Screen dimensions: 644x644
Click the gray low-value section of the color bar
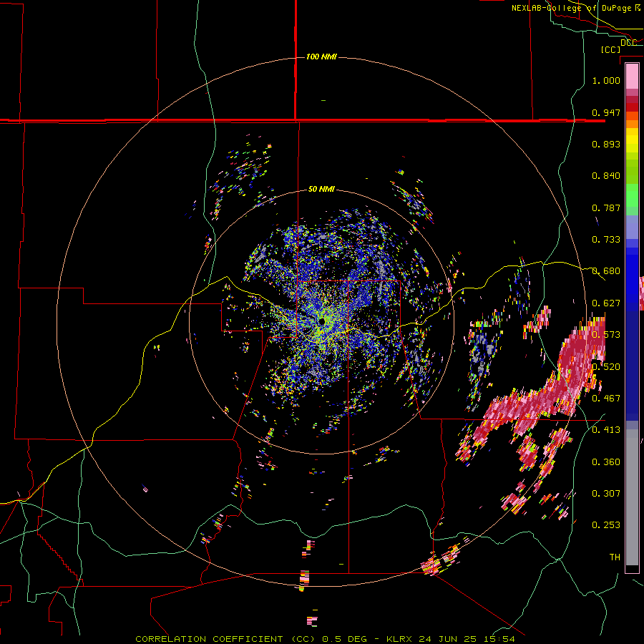coord(632,497)
